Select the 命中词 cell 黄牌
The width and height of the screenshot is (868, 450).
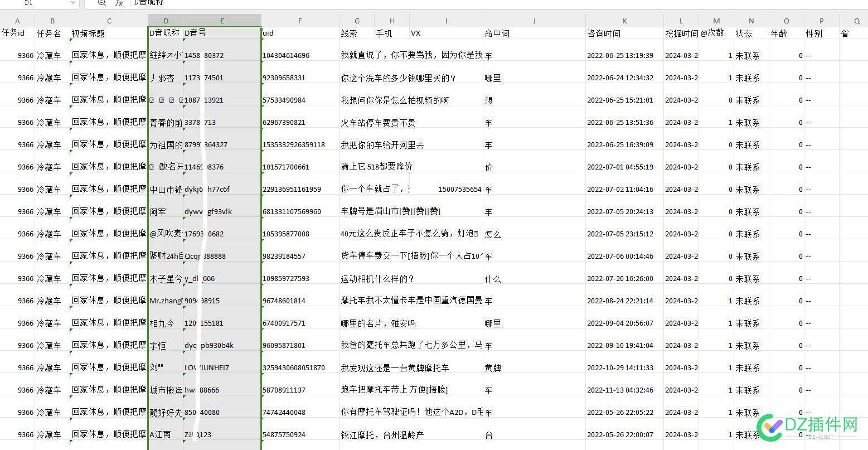pos(534,362)
